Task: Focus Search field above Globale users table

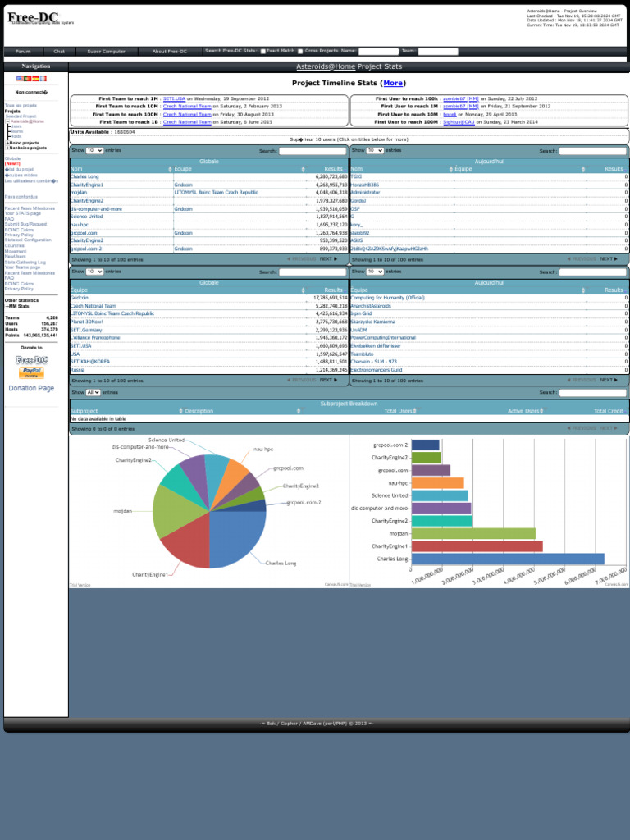Action: tap(313, 151)
